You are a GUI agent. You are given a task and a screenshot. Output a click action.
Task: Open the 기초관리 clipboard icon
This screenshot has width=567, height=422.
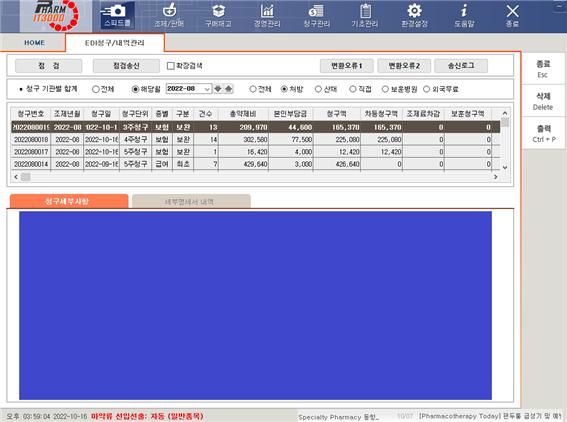tap(365, 16)
